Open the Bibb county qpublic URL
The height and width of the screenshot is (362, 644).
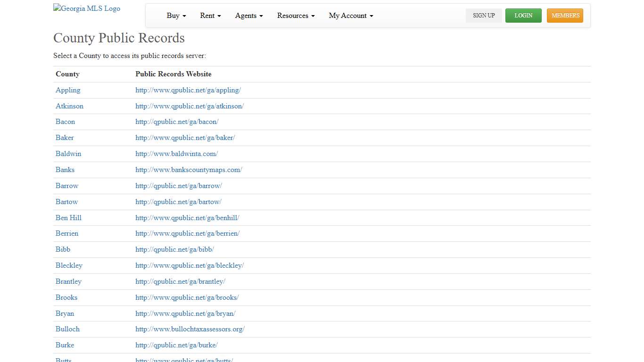tap(174, 249)
